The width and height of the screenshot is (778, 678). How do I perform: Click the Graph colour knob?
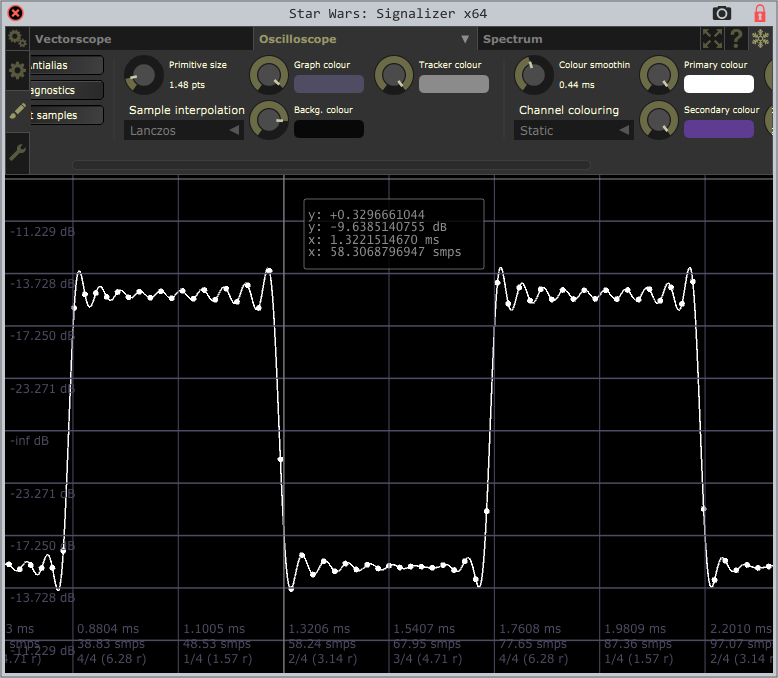[x=268, y=75]
